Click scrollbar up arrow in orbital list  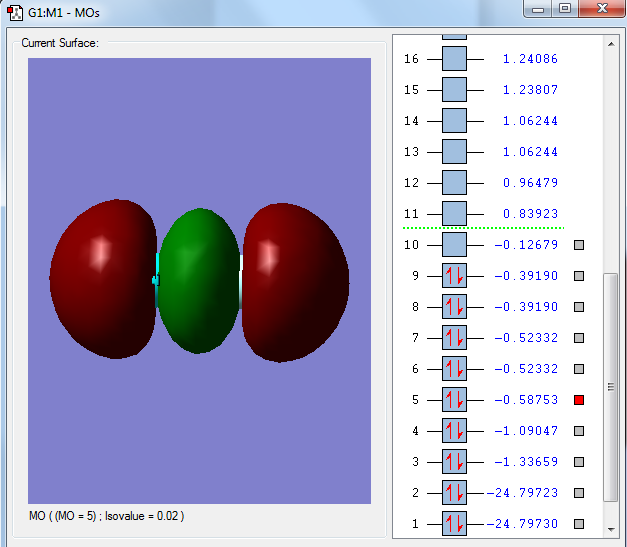[611, 44]
